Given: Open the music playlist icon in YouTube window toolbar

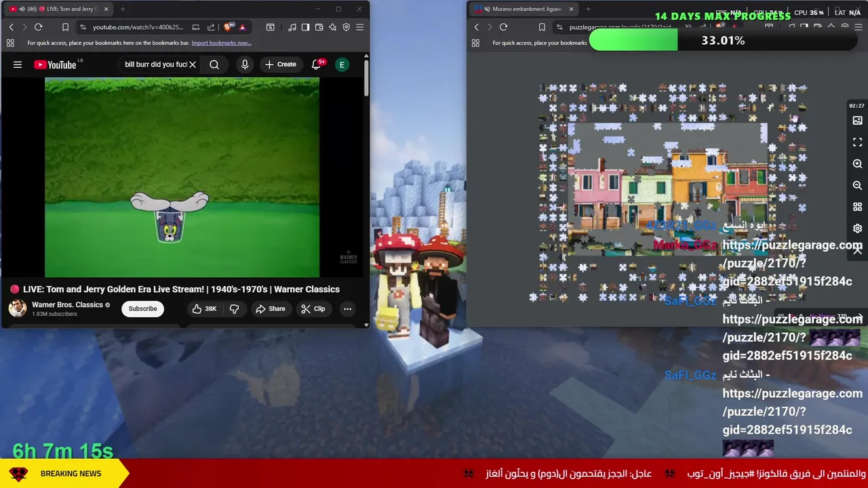Looking at the screenshot, I should click(x=292, y=27).
